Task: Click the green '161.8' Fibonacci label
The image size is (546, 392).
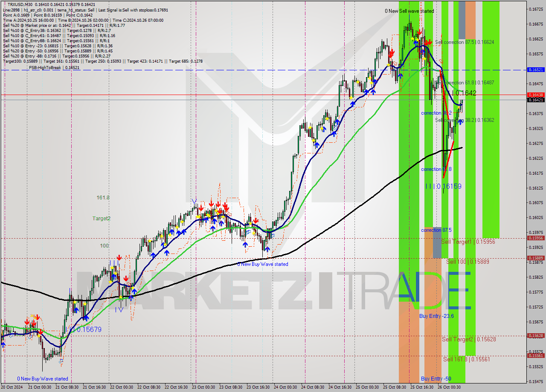Action: pyautogui.click(x=103, y=198)
